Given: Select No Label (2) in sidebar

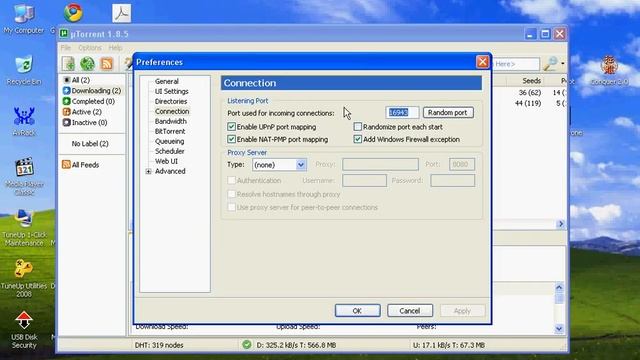Looking at the screenshot, I should click(90, 144).
